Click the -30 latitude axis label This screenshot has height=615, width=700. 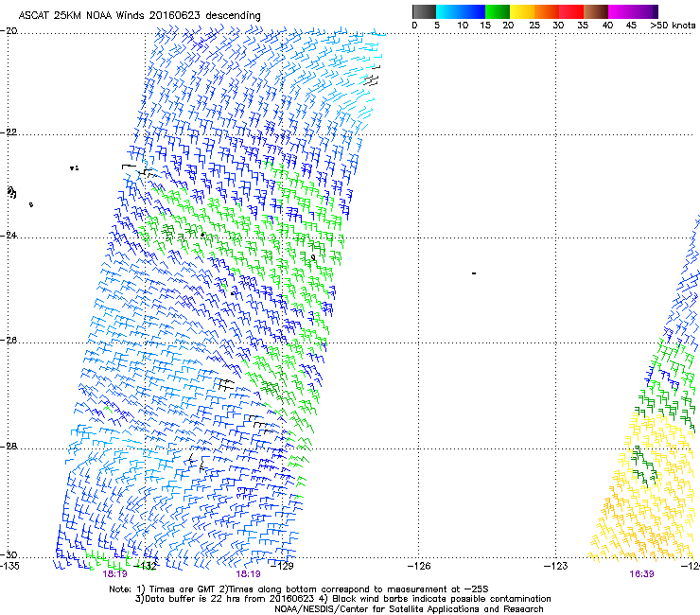[x=9, y=554]
